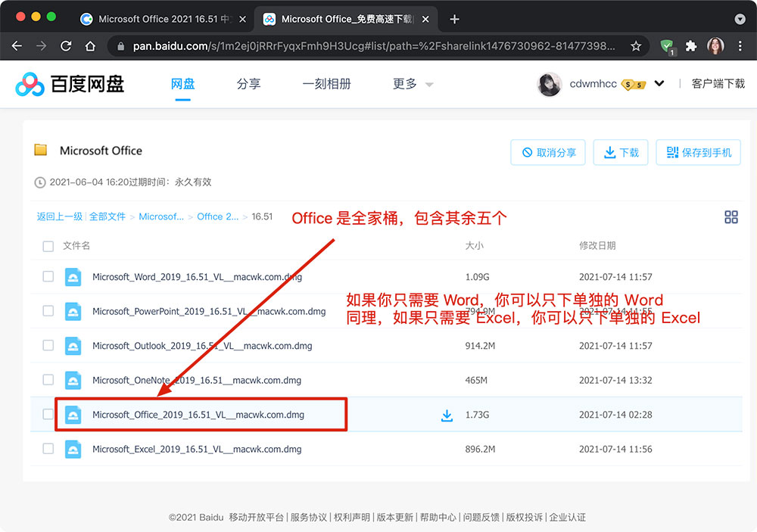757x532 pixels.
Task: View site info via the lock icon
Action: pyautogui.click(x=120, y=46)
